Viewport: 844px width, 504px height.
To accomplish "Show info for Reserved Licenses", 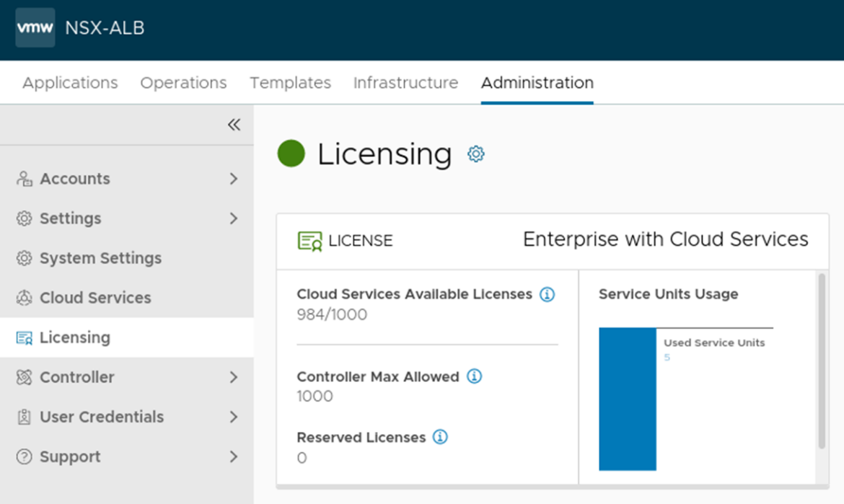I will pos(440,437).
